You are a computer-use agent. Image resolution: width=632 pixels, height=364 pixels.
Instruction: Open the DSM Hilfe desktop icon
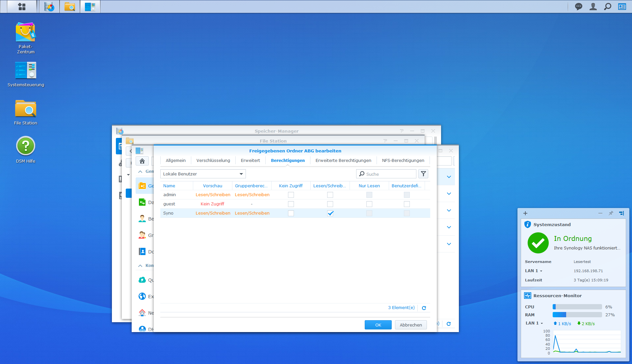(25, 146)
